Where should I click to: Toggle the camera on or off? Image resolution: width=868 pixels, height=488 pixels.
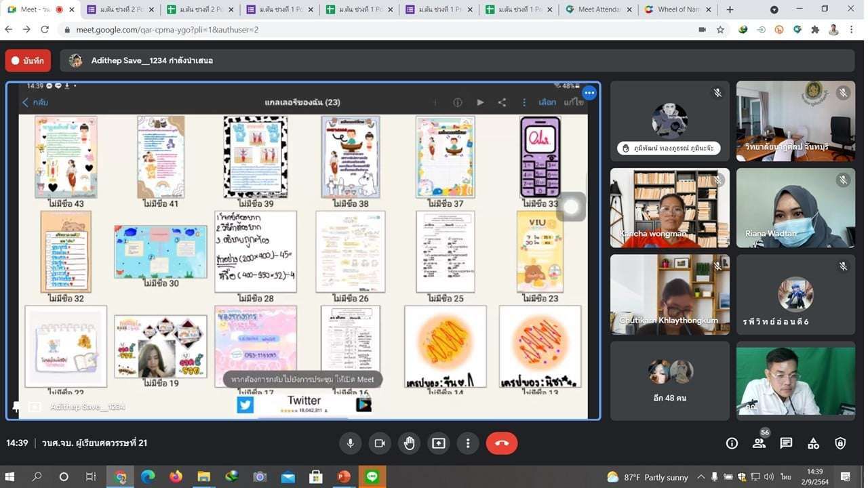tap(380, 443)
